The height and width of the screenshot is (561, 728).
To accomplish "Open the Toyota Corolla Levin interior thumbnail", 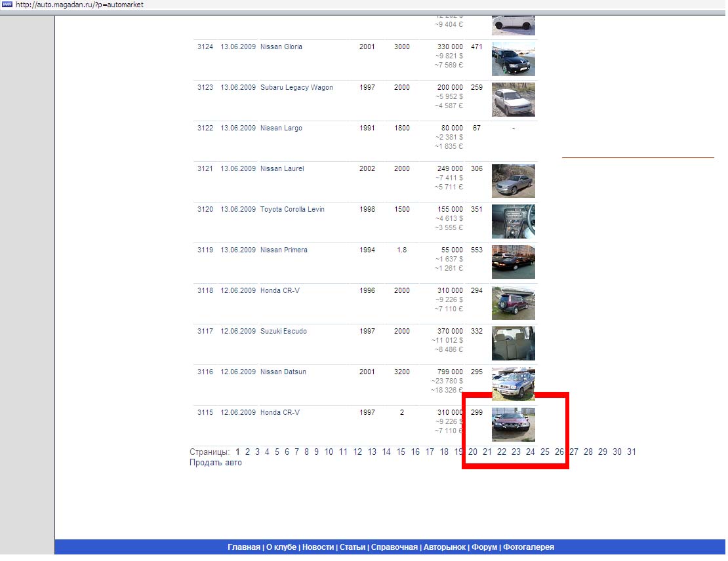I will [513, 222].
